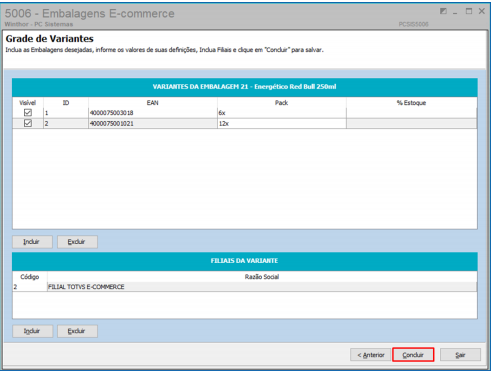Click the % Estoque column header
The image size is (491, 372).
pos(411,103)
